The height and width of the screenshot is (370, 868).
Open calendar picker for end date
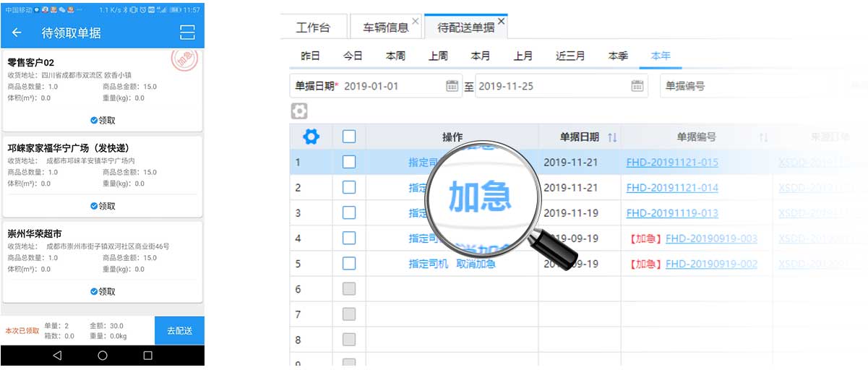(x=637, y=86)
